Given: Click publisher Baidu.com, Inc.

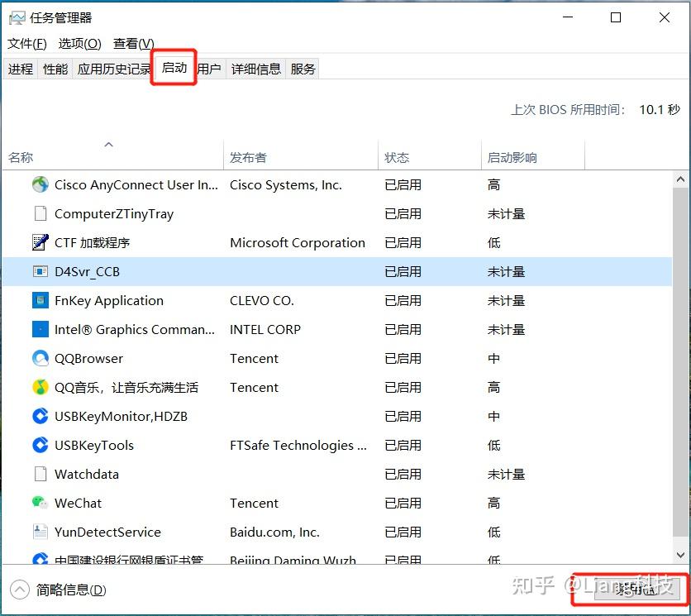Looking at the screenshot, I should click(x=275, y=532).
